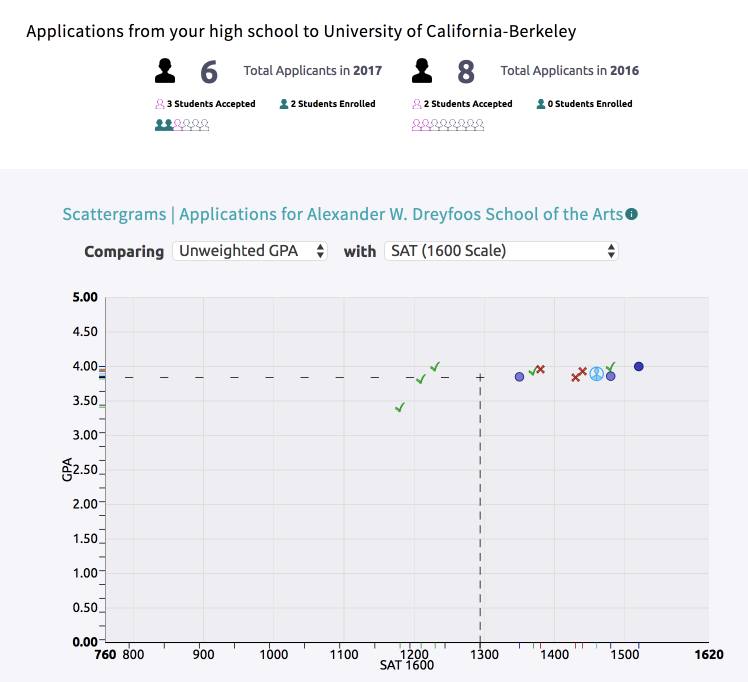Click the 5.00 y-axis maximum value

85,297
